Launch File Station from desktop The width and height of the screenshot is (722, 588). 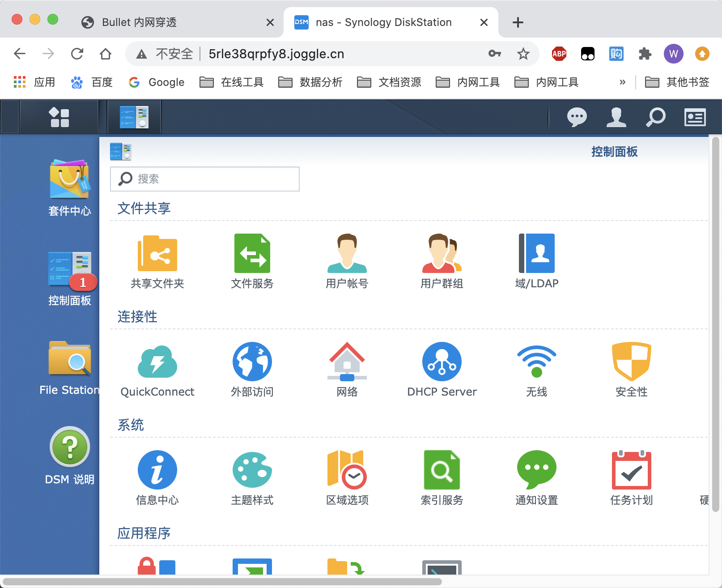[70, 368]
